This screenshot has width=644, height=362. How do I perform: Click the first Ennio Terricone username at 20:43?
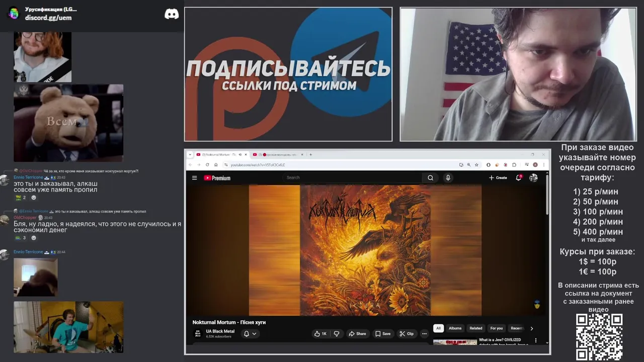(x=28, y=177)
